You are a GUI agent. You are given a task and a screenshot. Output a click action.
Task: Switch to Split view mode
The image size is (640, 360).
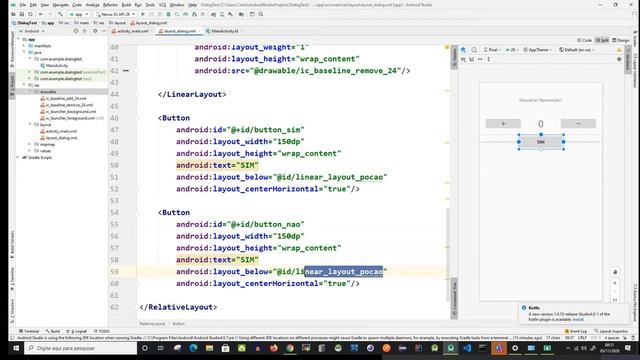[602, 40]
